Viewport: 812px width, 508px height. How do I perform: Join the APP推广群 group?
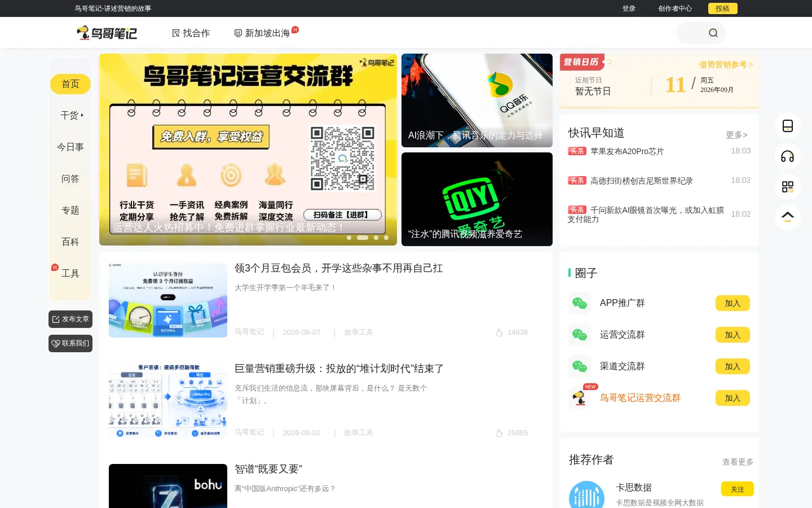732,303
